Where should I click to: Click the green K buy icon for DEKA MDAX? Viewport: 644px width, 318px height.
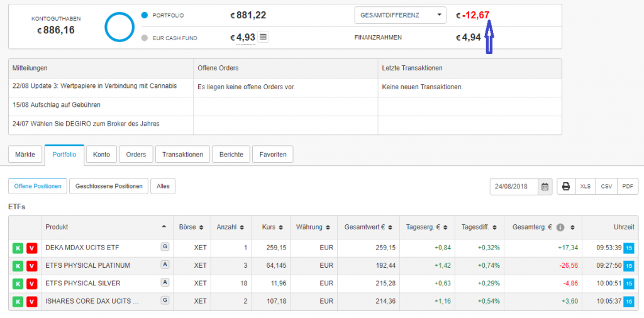point(17,248)
